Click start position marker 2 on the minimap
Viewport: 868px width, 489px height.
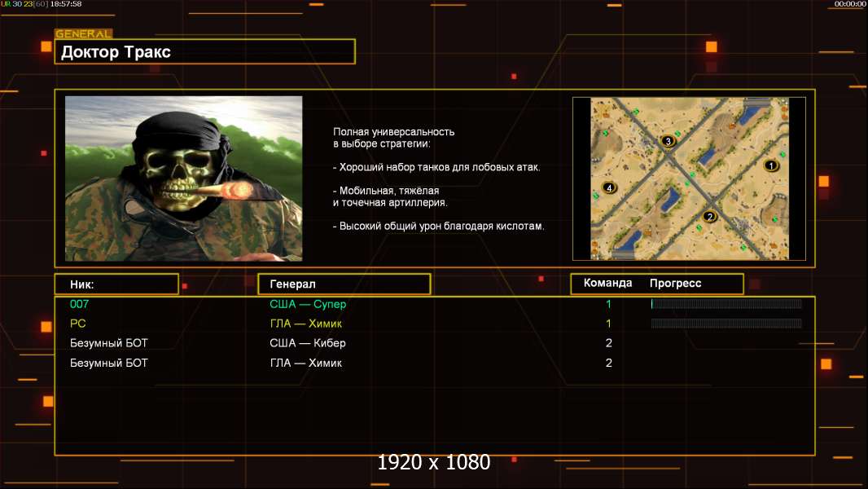[x=710, y=216]
